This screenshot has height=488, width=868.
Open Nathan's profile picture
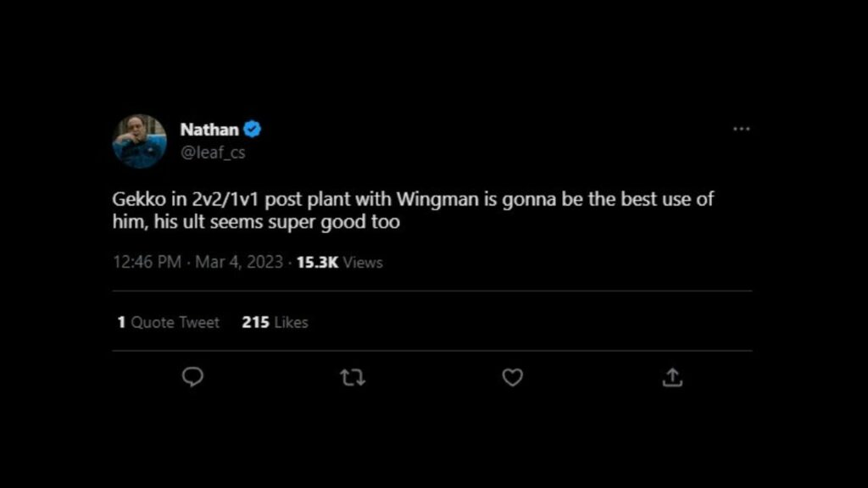point(139,141)
